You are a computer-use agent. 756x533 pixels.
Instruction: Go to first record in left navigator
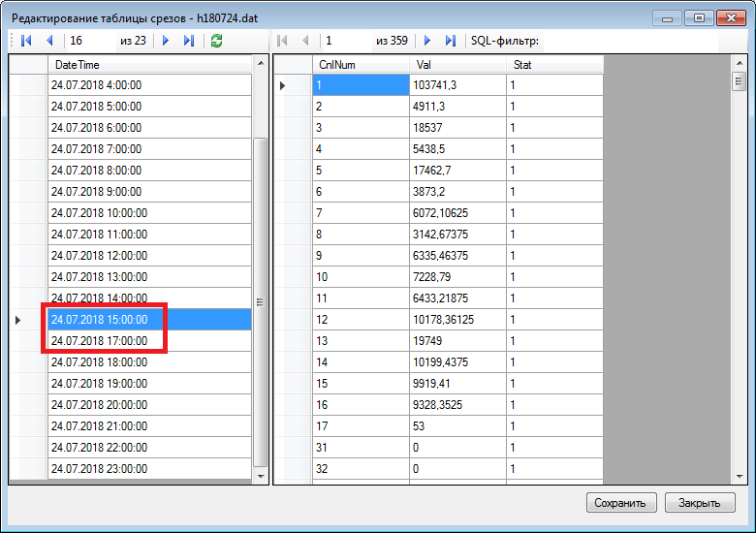click(26, 41)
